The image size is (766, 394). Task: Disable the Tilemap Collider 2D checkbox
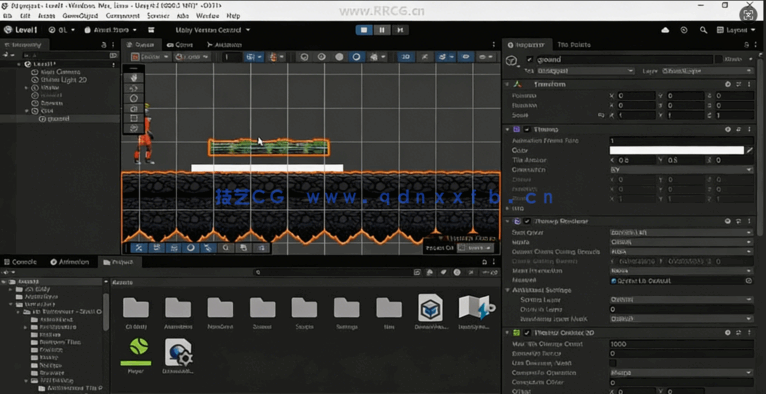click(x=527, y=332)
